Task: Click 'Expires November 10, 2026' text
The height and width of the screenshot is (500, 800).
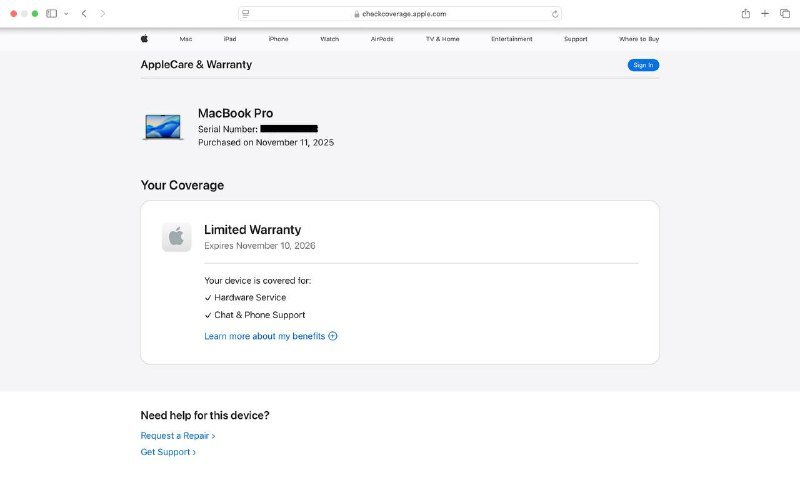Action: click(260, 245)
